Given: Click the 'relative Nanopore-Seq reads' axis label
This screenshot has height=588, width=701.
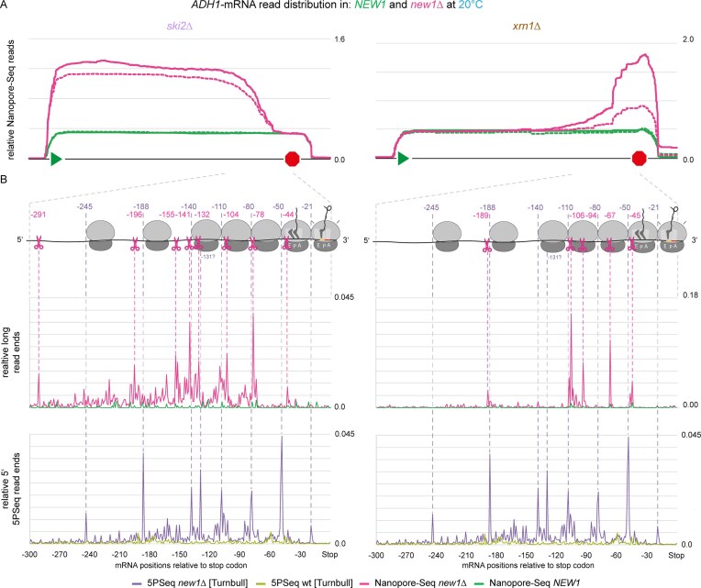Looking at the screenshot, I should (x=11, y=99).
